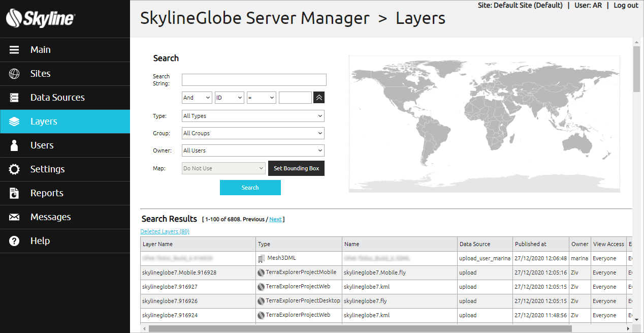Click table scrollbar right arrow

(628, 328)
